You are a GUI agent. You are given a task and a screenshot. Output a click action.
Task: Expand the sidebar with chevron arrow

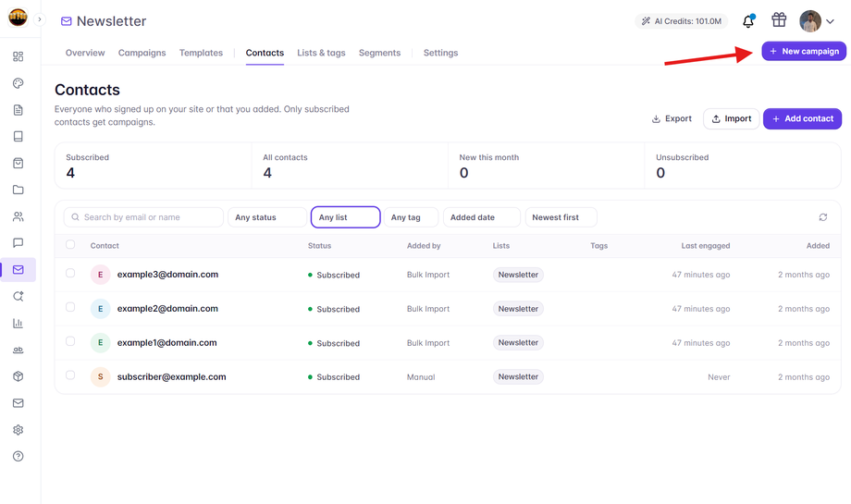(40, 19)
